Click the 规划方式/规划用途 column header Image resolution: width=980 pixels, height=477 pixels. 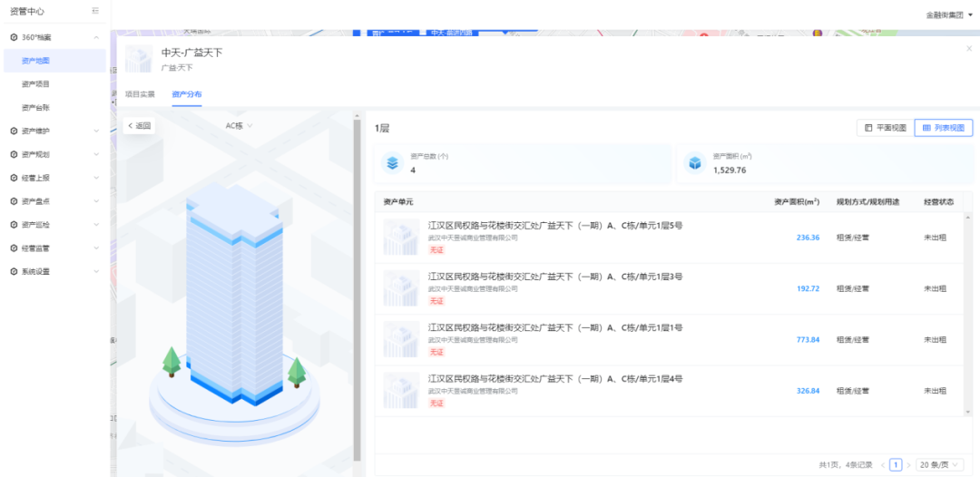pyautogui.click(x=868, y=202)
